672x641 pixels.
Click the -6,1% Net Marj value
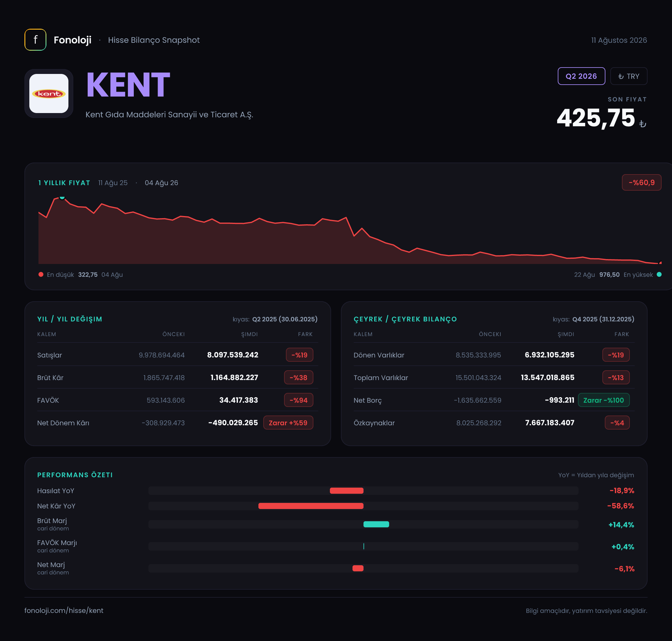pos(624,569)
